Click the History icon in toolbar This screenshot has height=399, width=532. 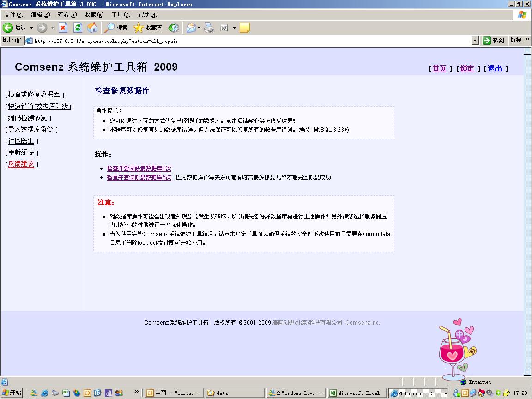(x=173, y=28)
